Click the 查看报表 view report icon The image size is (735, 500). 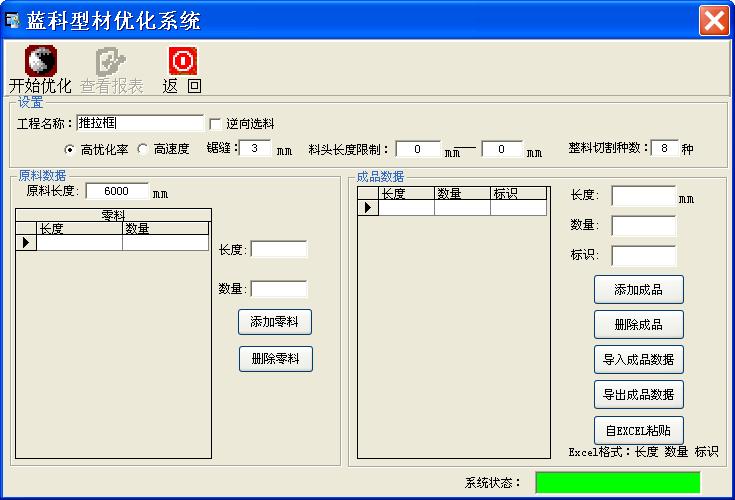111,62
